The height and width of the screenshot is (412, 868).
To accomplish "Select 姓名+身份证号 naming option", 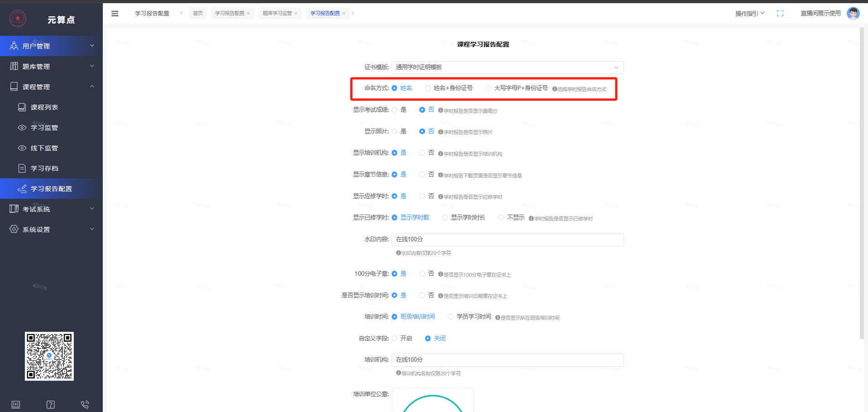I will tap(449, 88).
